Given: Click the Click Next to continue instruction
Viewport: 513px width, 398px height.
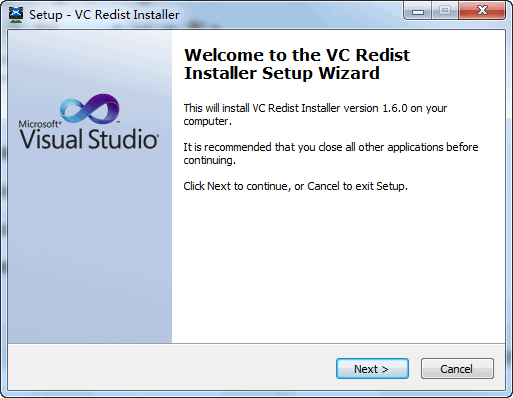Looking at the screenshot, I should [x=295, y=186].
